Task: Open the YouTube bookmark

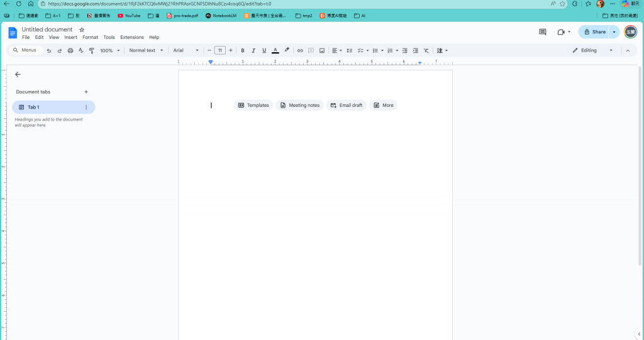Action: [129, 16]
